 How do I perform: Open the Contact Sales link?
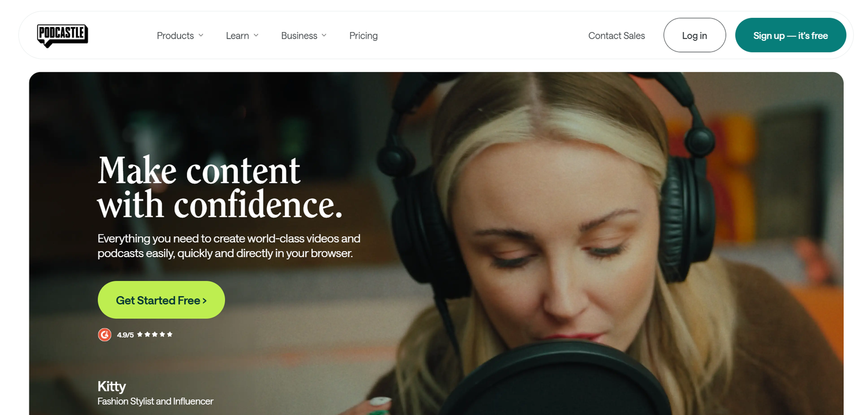point(616,35)
